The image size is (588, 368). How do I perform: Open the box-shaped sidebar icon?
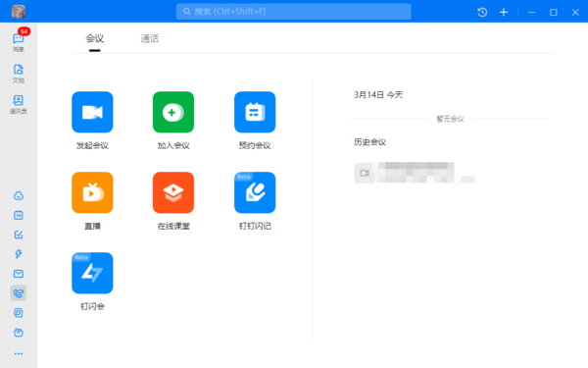click(x=19, y=333)
